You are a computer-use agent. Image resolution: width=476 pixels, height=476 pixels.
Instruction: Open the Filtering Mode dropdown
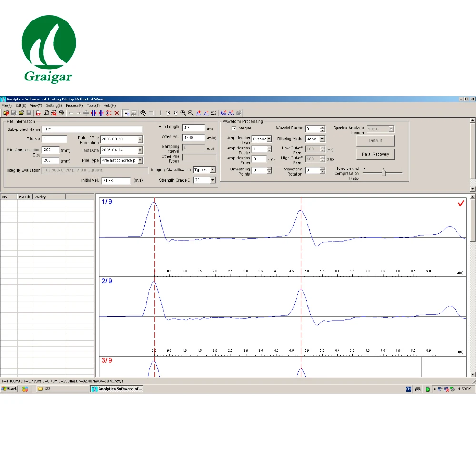tap(322, 139)
